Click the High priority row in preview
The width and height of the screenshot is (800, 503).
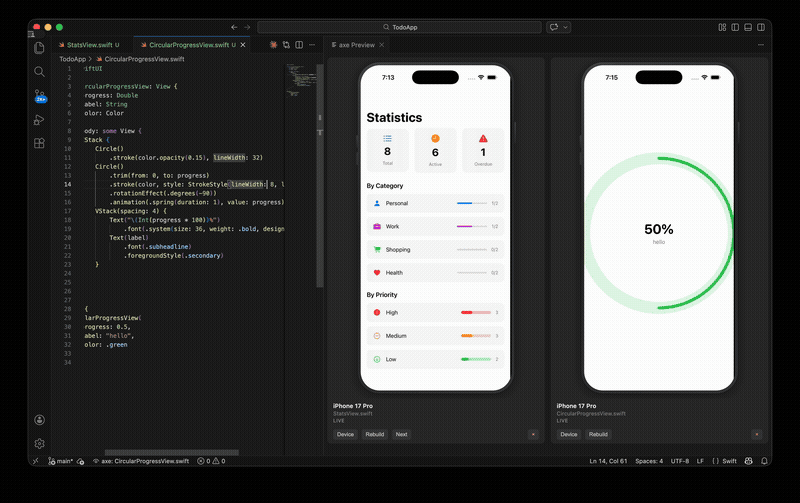[x=435, y=312]
